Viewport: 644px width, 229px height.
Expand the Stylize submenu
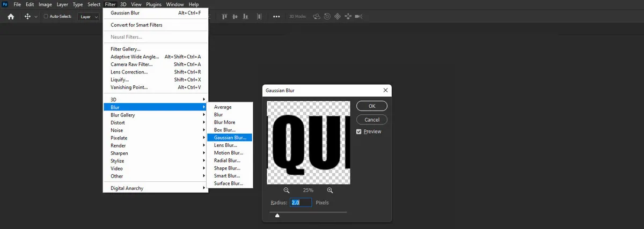point(156,161)
